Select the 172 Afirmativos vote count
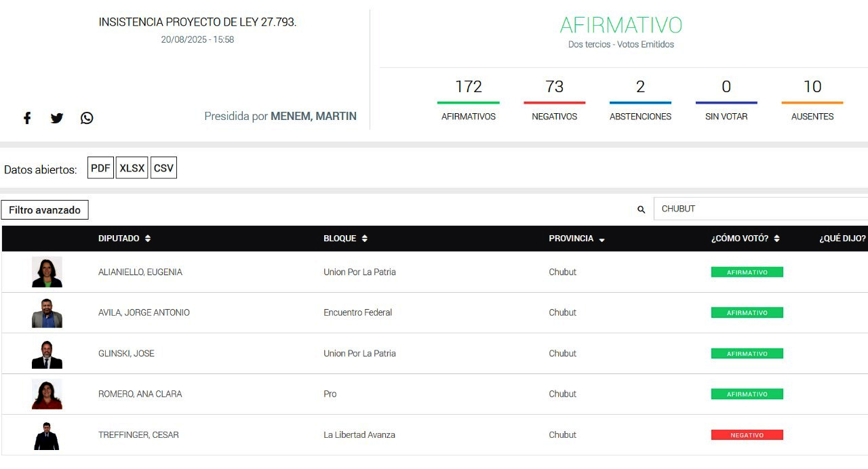 [468, 87]
